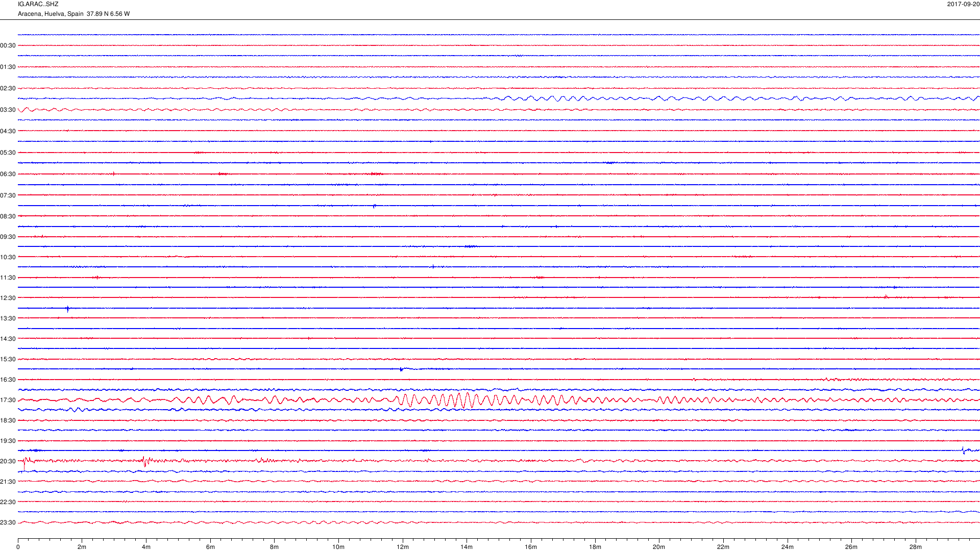Select the 00:30 time label
Screen dimensions: 980x551
(x=8, y=45)
